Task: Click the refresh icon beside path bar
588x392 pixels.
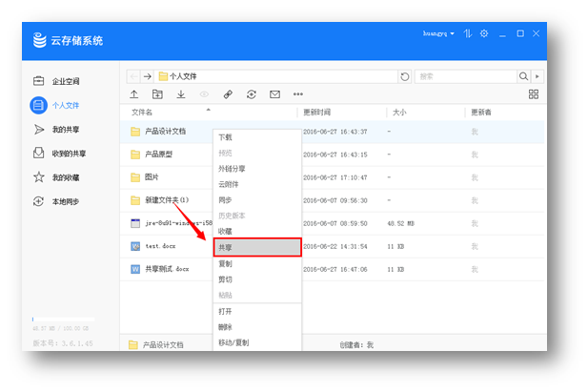Action: [x=405, y=76]
